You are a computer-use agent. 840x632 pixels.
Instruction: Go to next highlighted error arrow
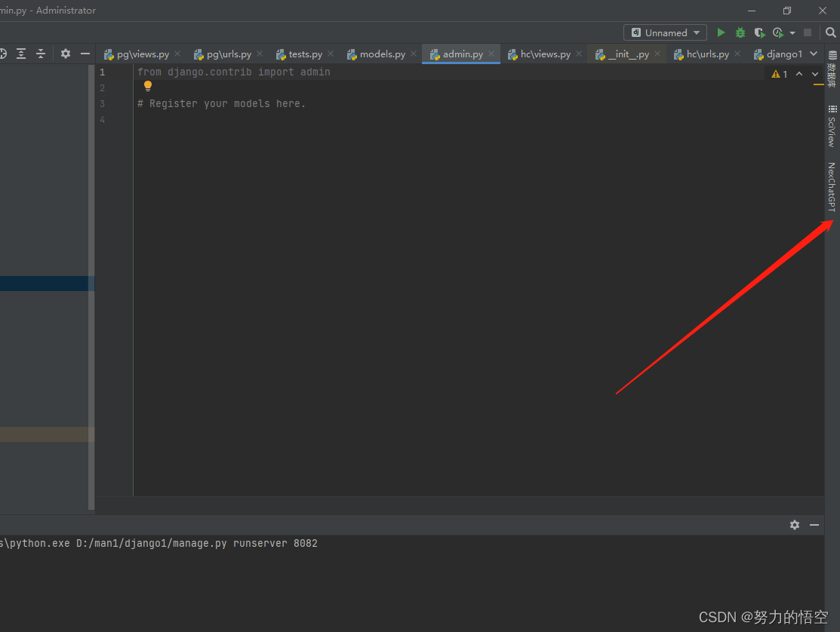[815, 74]
